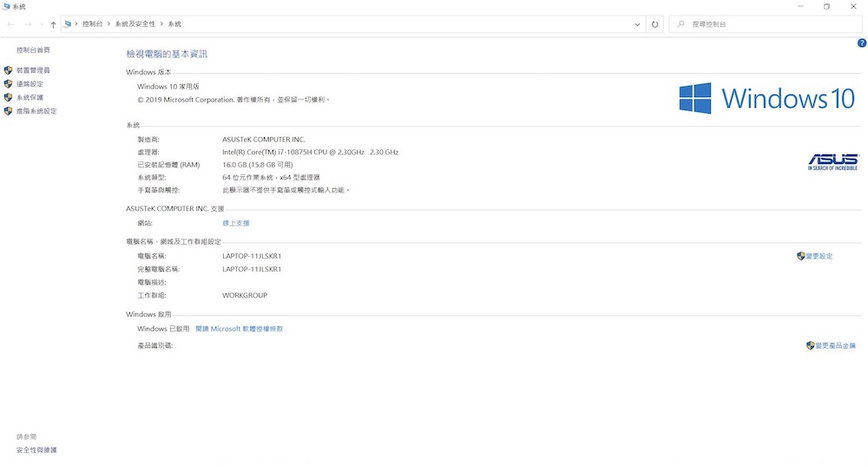Select the processor text Intel Core i7-10875H
868x465 pixels.
310,152
